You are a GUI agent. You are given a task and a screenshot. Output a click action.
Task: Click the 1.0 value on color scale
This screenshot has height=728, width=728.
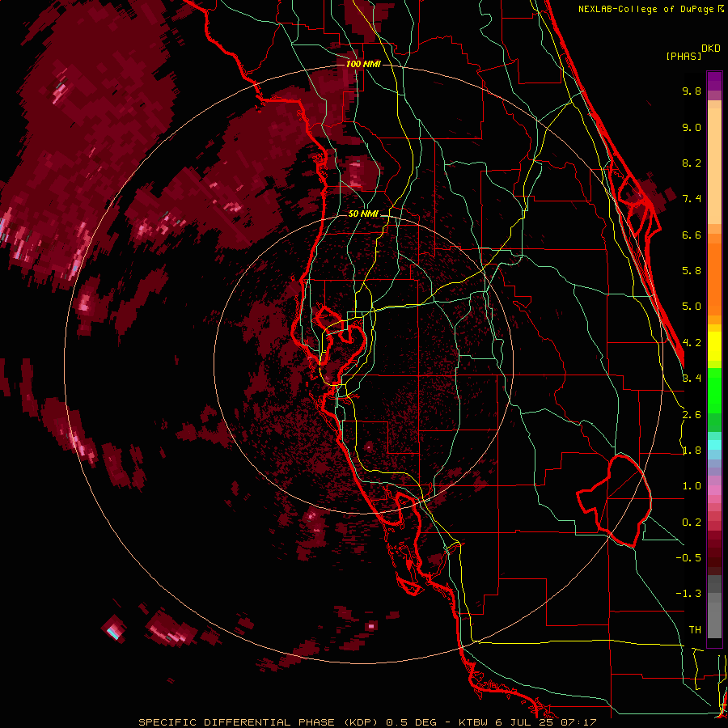pos(692,486)
